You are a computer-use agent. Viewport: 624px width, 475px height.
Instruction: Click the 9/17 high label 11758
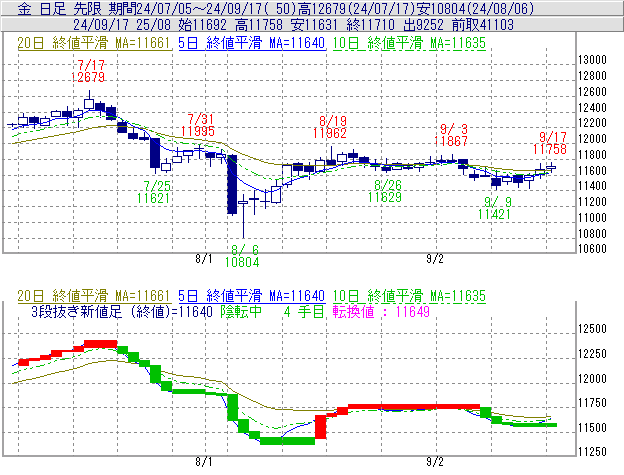coord(550,149)
